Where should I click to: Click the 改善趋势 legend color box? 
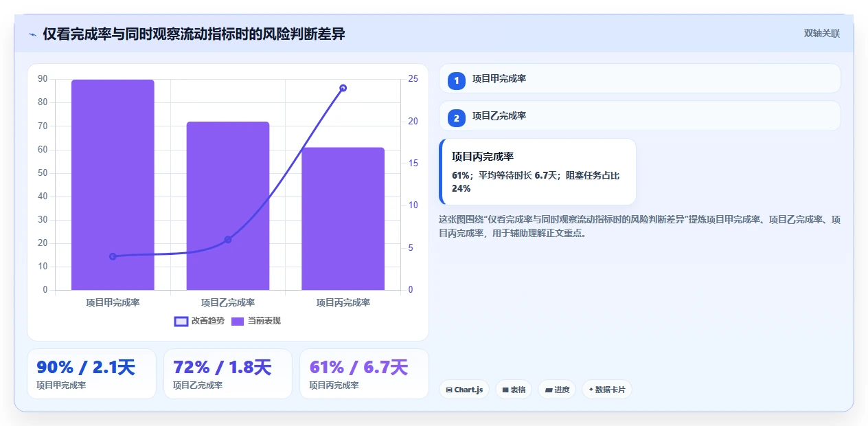point(181,321)
